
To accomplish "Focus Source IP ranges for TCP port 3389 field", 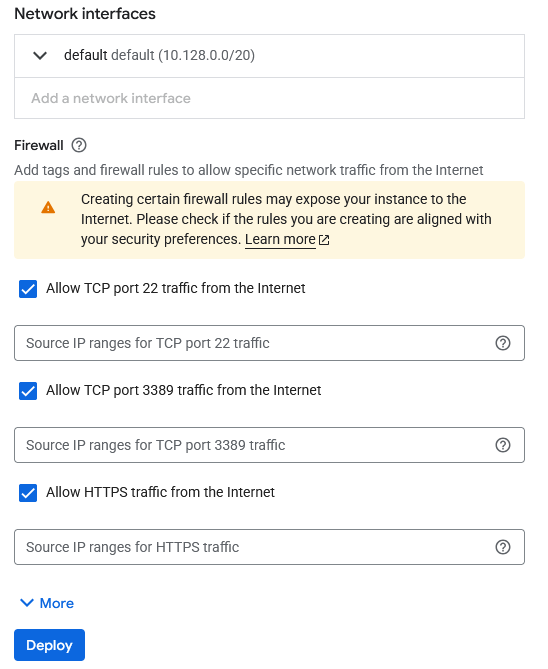I will 269,445.
